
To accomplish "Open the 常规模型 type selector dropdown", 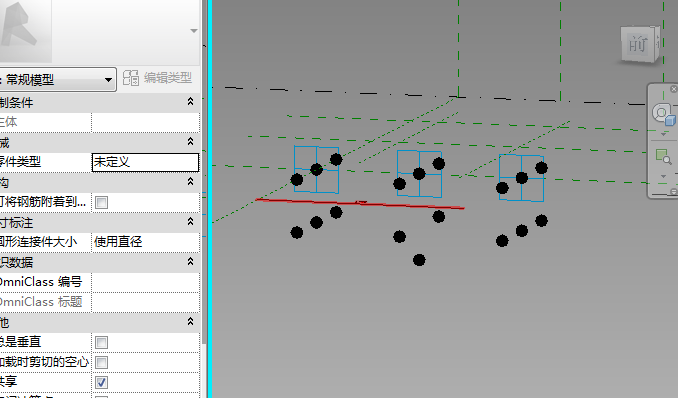I will click(58, 80).
